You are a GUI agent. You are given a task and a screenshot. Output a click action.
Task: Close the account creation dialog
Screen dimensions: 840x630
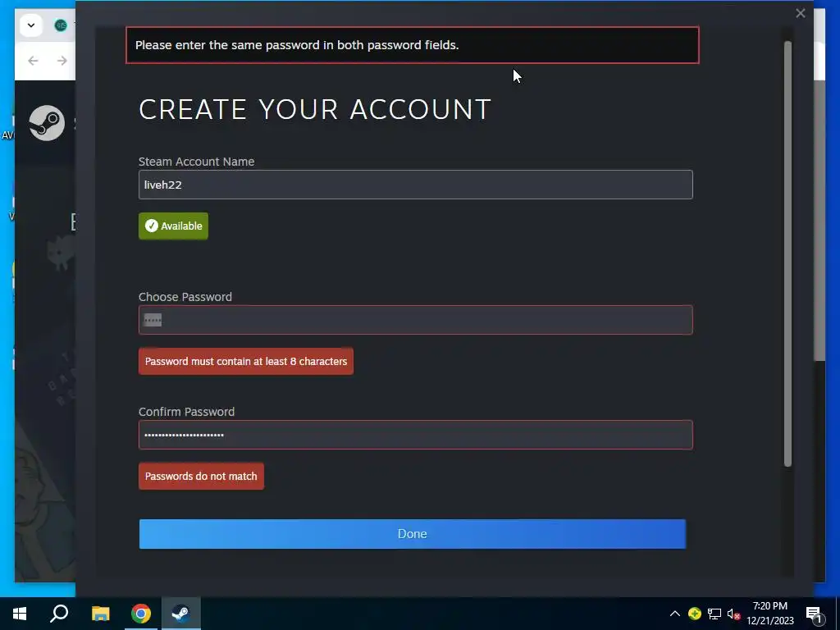coord(801,13)
